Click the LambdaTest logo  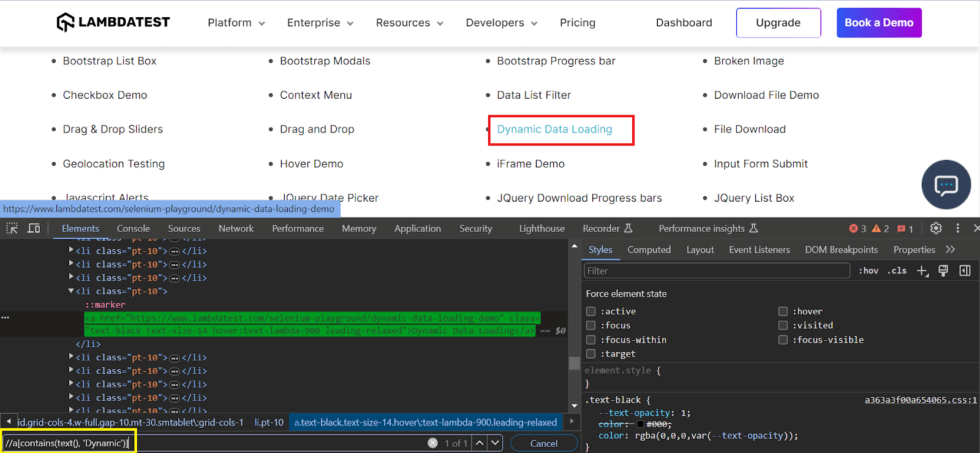click(113, 22)
